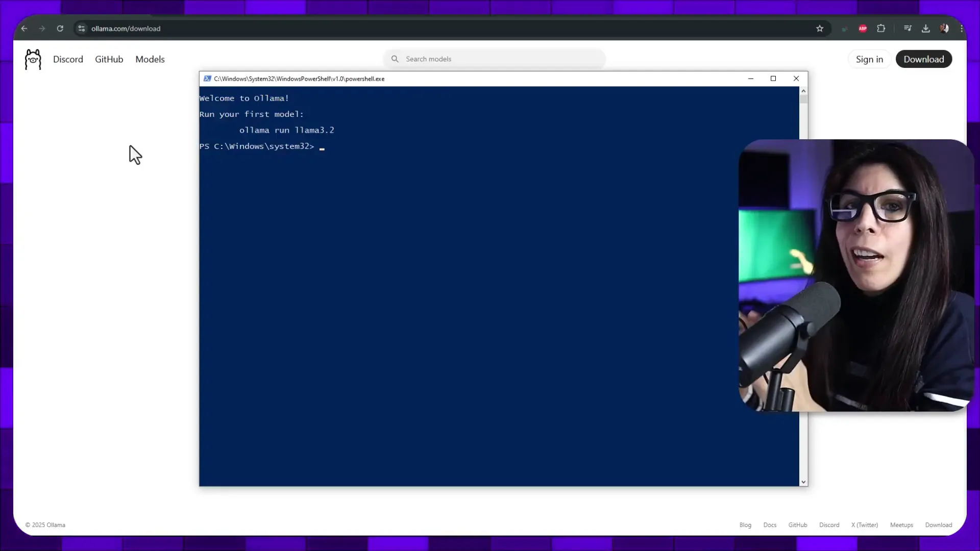The width and height of the screenshot is (980, 551).
Task: Click the Meetups footer link
Action: coord(901,525)
